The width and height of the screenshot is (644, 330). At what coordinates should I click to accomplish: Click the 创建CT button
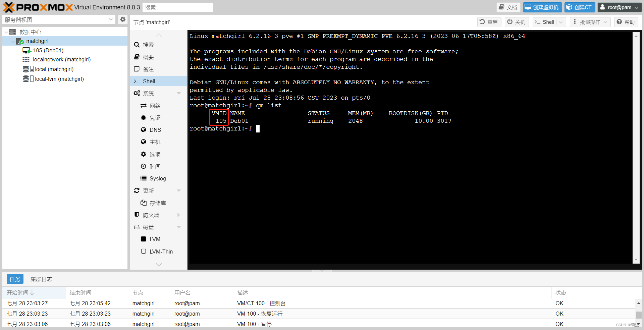[579, 7]
